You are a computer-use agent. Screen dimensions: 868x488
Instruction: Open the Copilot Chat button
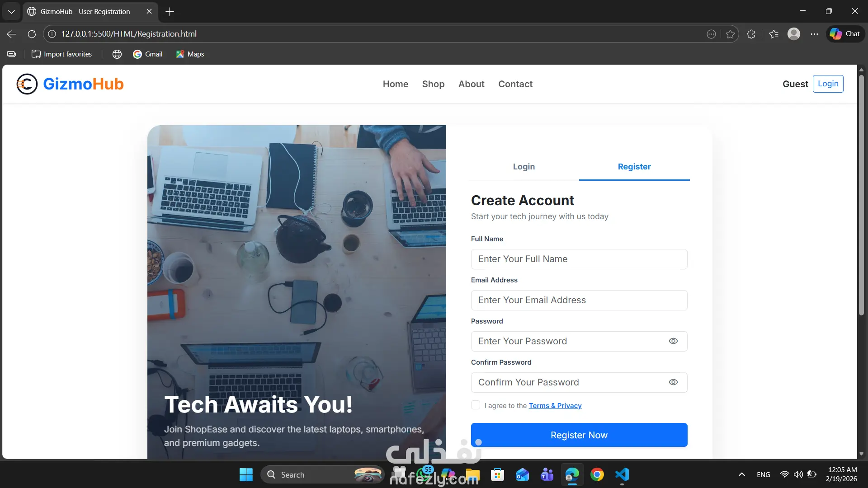click(845, 34)
